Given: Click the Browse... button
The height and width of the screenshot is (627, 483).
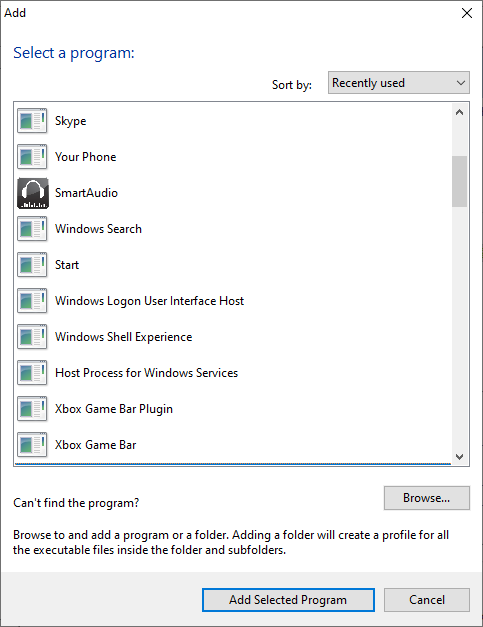Looking at the screenshot, I should 427,498.
